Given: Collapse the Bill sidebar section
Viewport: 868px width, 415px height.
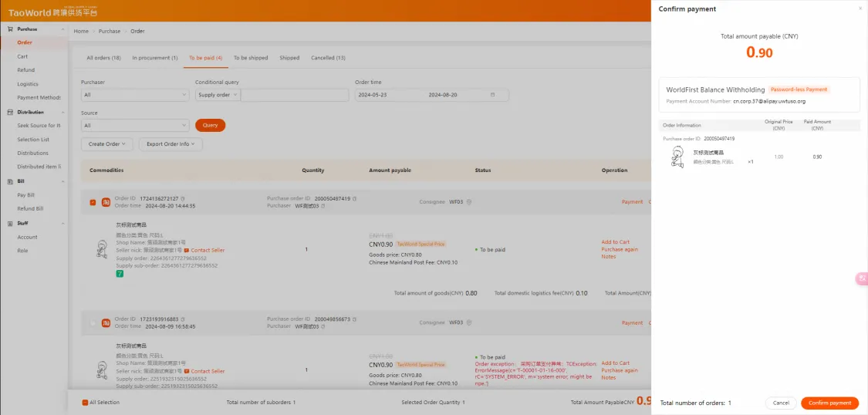Looking at the screenshot, I should [62, 181].
